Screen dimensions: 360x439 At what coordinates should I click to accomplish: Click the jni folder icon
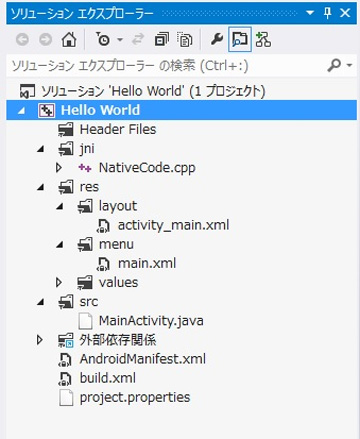tap(66, 149)
